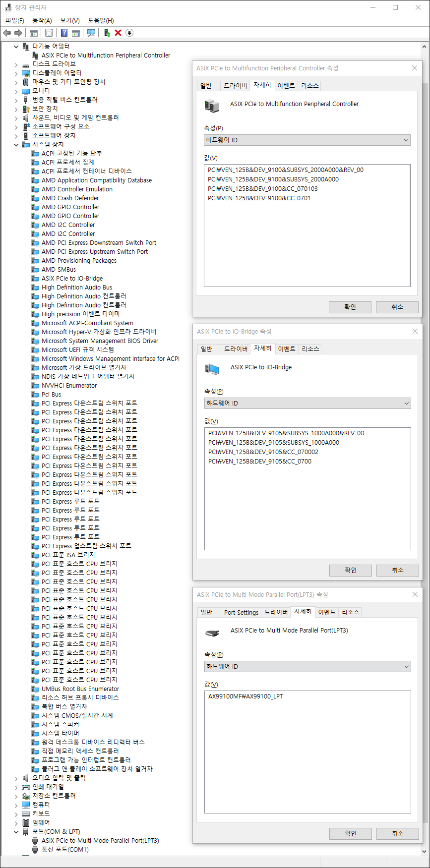This screenshot has height=868, width=430.
Task: Select value PCI\VEN_125B&DEV_9100&CC_070103
Action: coord(263,189)
